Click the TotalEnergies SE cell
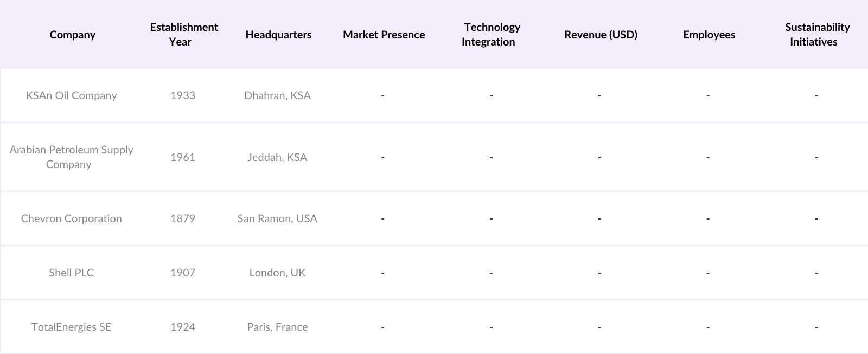 tap(71, 327)
